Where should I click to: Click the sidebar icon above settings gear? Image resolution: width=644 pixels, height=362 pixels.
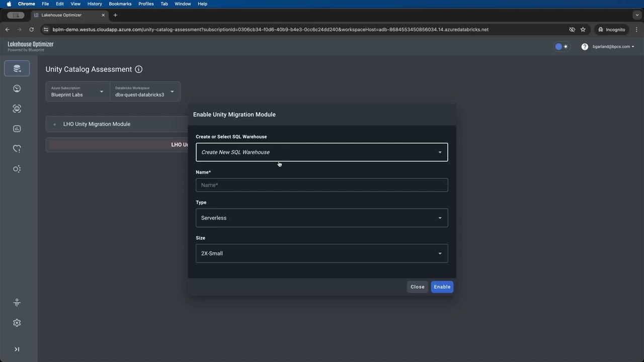pos(17,303)
